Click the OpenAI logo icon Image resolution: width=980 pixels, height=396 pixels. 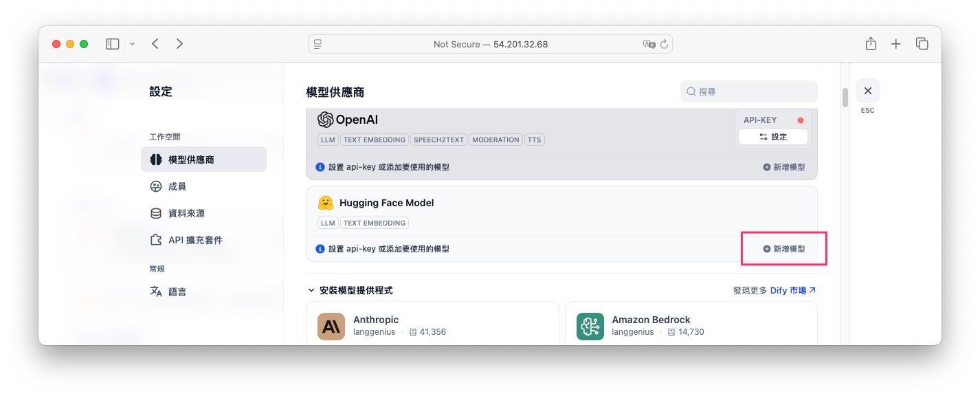point(326,120)
